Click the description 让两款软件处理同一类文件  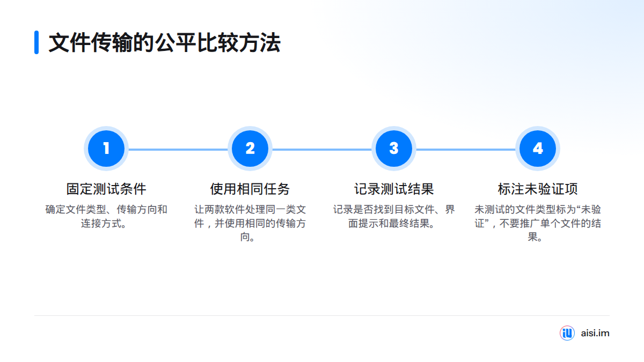[250, 223]
